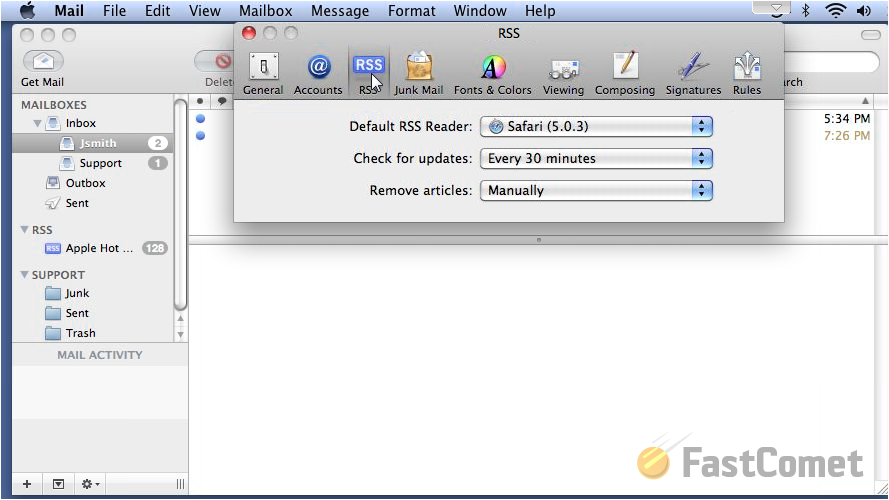Open the File menu

pos(115,10)
